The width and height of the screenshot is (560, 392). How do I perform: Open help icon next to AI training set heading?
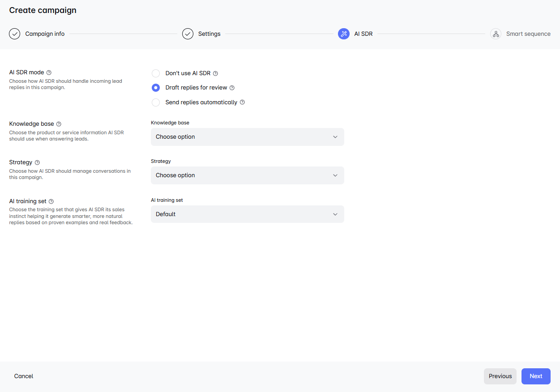click(x=51, y=201)
